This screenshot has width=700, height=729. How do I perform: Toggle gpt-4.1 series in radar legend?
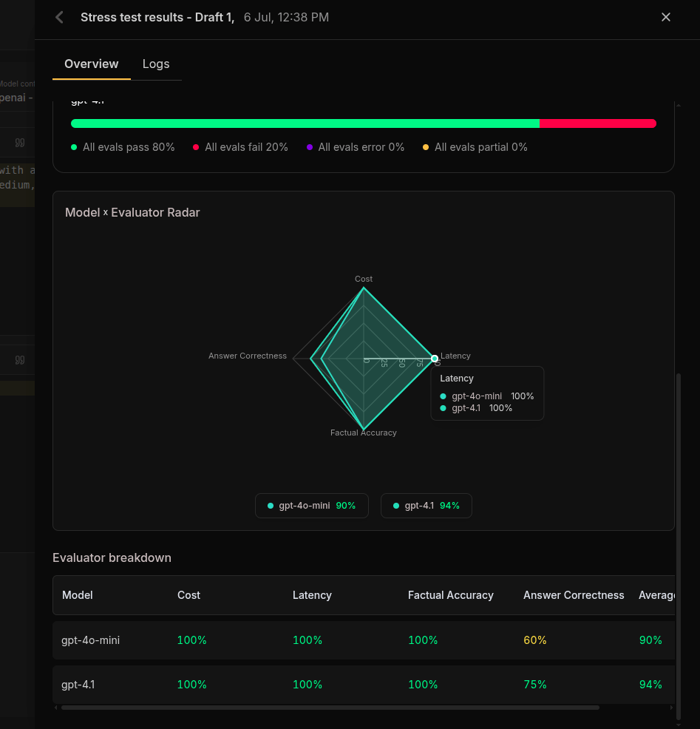[427, 506]
